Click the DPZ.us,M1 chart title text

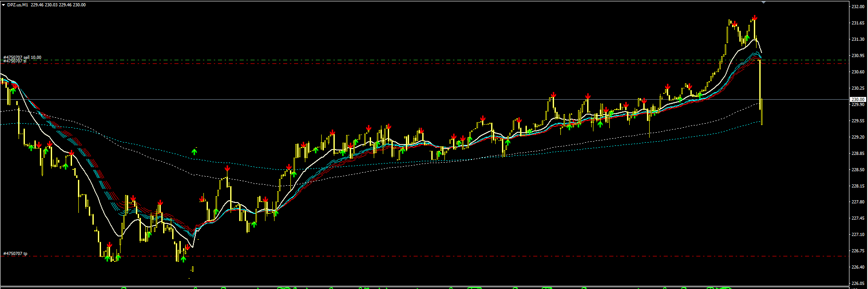coord(18,5)
